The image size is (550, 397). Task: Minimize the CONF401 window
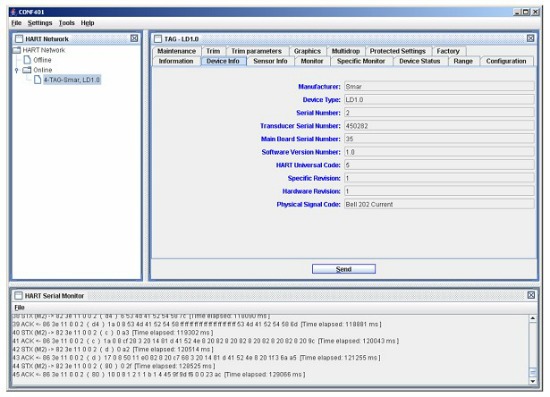click(x=517, y=12)
